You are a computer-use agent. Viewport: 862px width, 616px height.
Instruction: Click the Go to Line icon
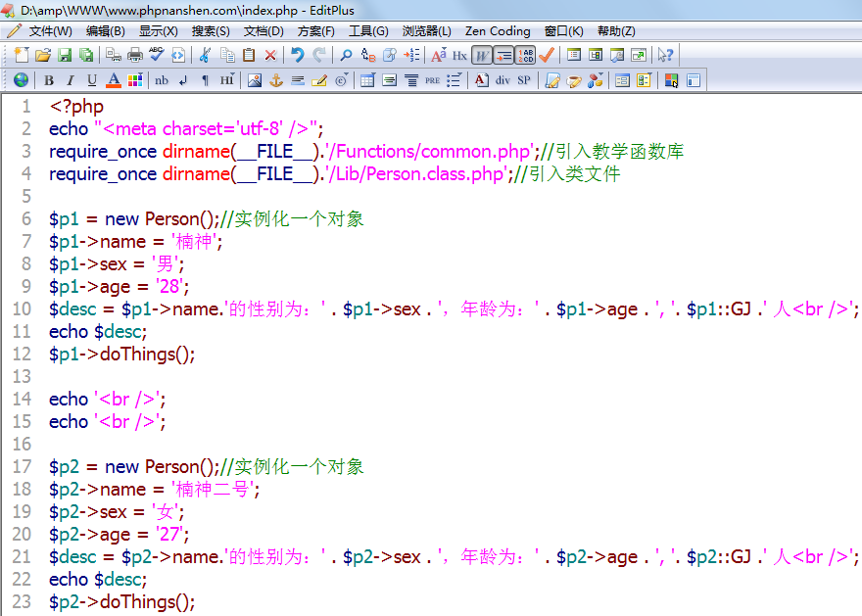(411, 55)
